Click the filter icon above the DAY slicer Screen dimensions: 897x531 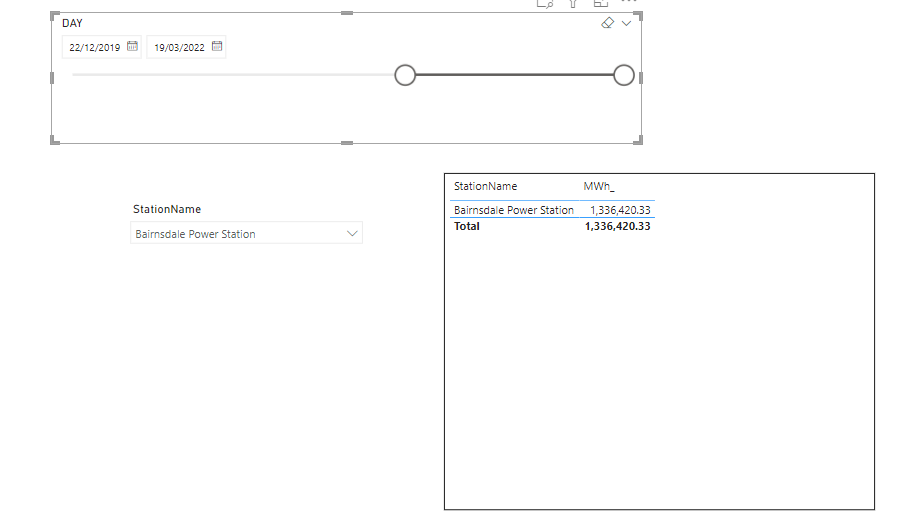coord(573,3)
